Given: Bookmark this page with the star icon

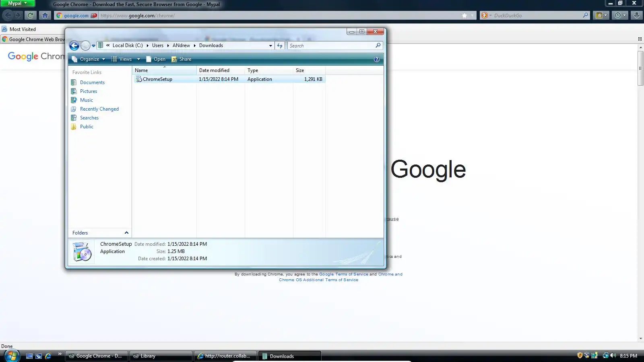Looking at the screenshot, I should pyautogui.click(x=464, y=16).
